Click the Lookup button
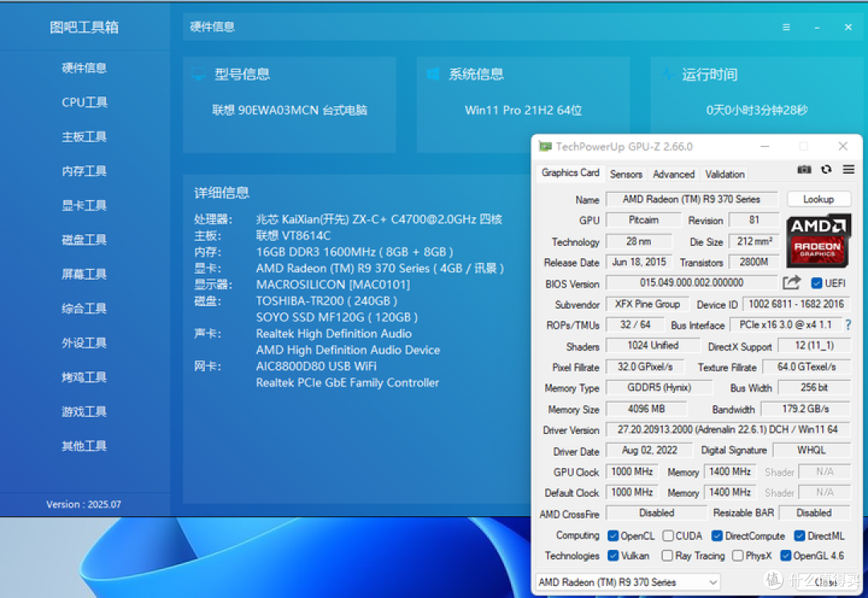868x598 pixels. point(818,199)
